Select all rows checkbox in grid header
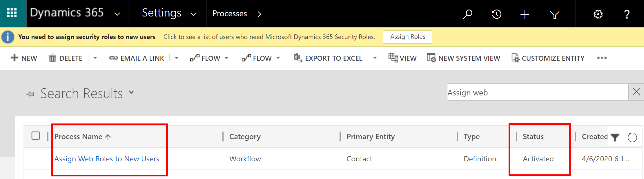 (36, 136)
